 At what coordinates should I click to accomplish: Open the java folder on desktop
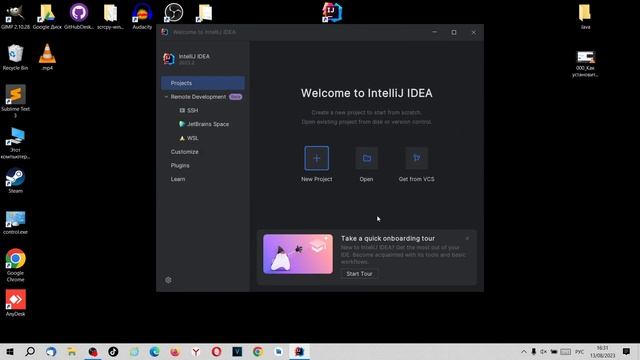tap(585, 16)
